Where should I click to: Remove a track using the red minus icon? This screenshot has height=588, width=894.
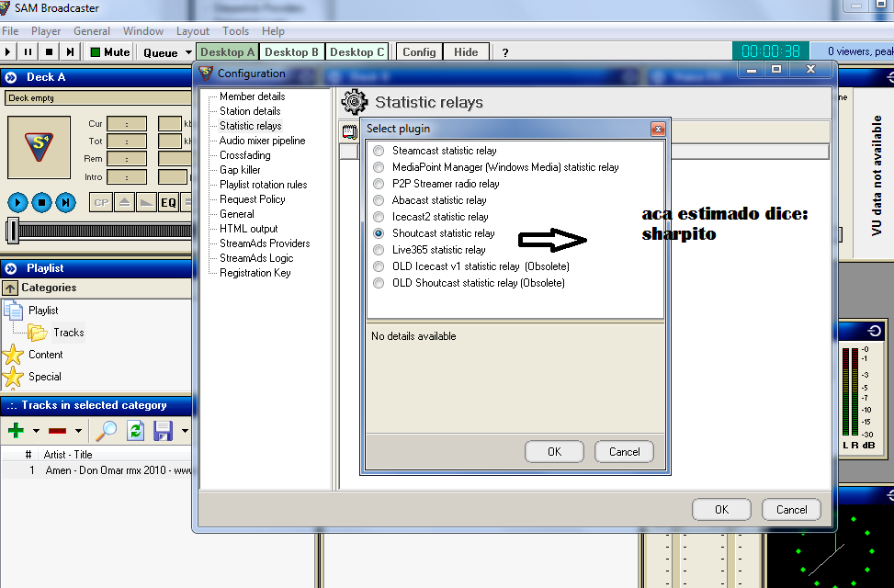(57, 429)
